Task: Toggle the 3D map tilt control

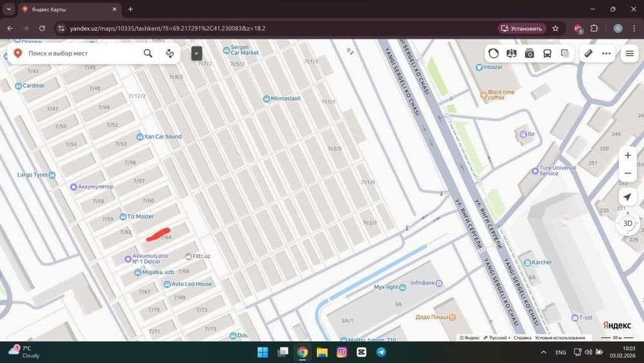Action: pyautogui.click(x=627, y=223)
